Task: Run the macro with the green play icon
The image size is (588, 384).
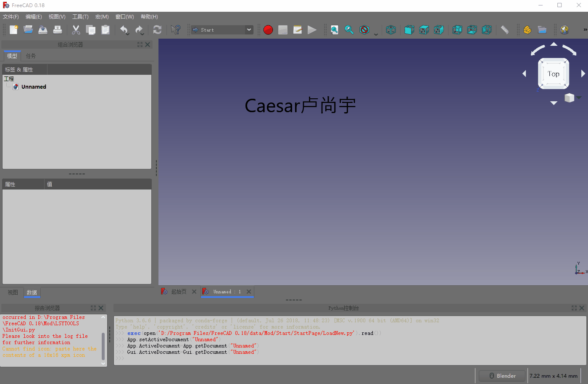Action: point(312,30)
